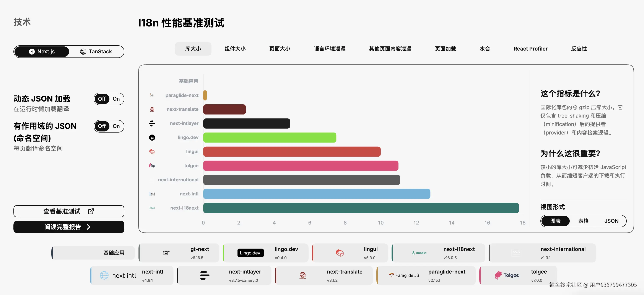The height and width of the screenshot is (295, 644).
Task: Click 阅读完整报告 arrow button
Action: coord(69,227)
